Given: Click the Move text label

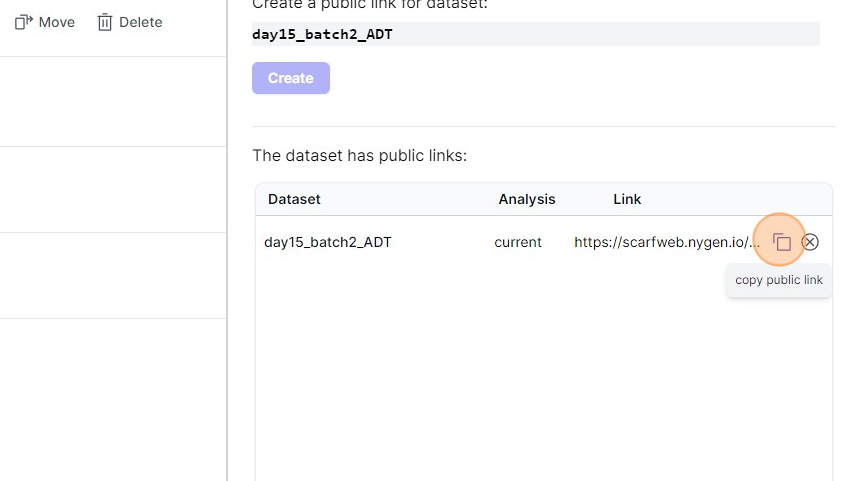Looking at the screenshot, I should coord(57,22).
